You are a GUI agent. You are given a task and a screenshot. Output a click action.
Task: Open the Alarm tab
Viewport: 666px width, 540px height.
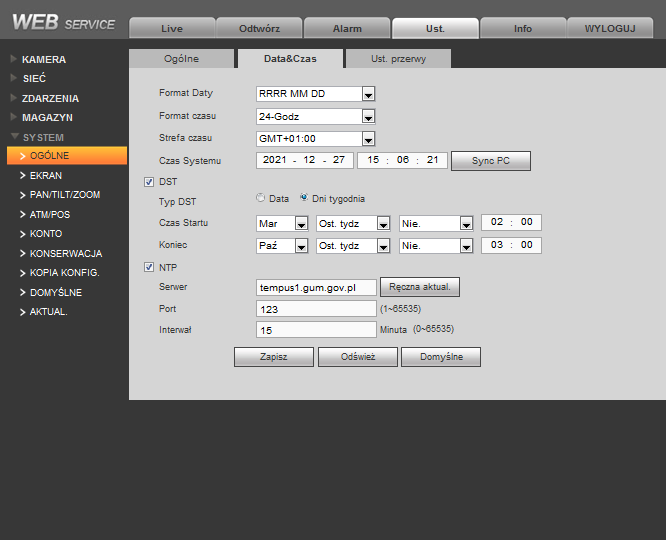(347, 28)
